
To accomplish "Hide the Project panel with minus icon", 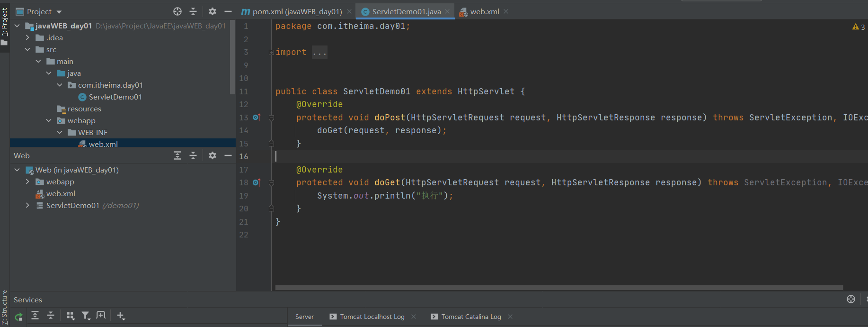I will [228, 11].
